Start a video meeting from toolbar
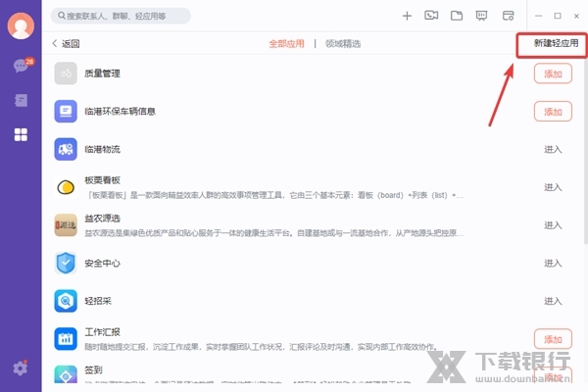 [x=431, y=16]
